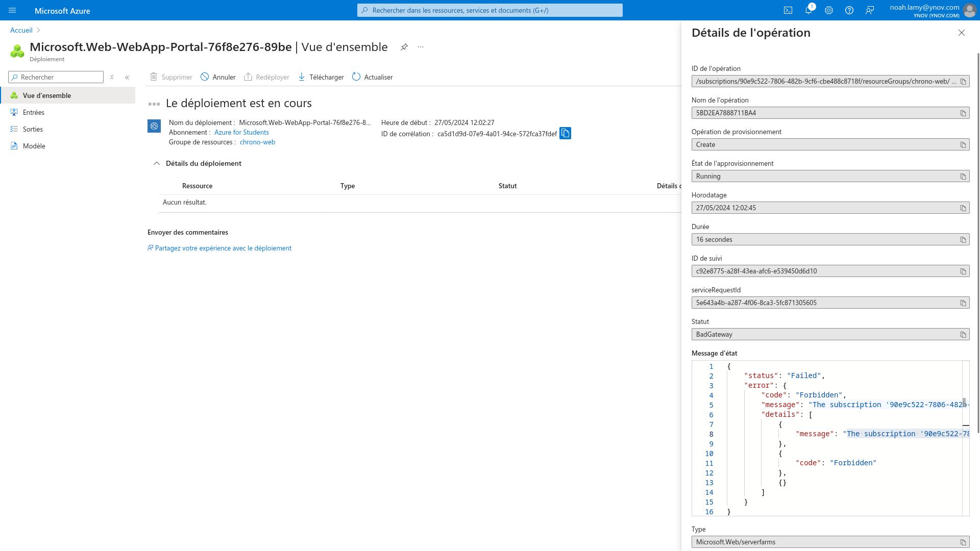Open the help panel question mark icon
The width and height of the screenshot is (980, 551).
(849, 10)
